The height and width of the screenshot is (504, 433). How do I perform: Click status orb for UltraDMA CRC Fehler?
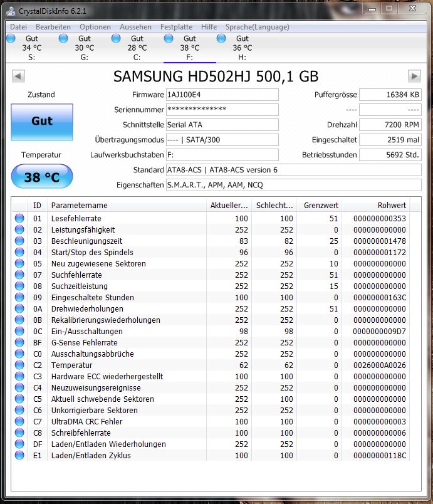pyautogui.click(x=19, y=421)
